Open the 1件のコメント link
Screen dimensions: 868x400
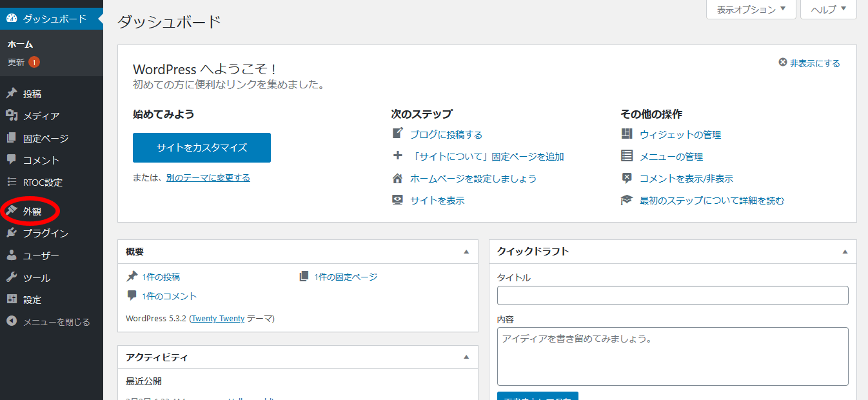click(170, 295)
